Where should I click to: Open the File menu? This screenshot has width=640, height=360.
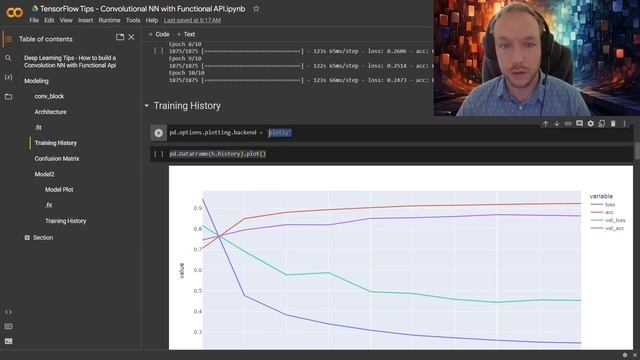(34, 20)
